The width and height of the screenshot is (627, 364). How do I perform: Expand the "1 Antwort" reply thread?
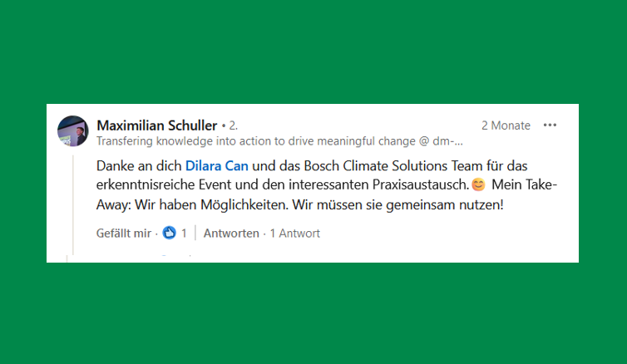(294, 234)
